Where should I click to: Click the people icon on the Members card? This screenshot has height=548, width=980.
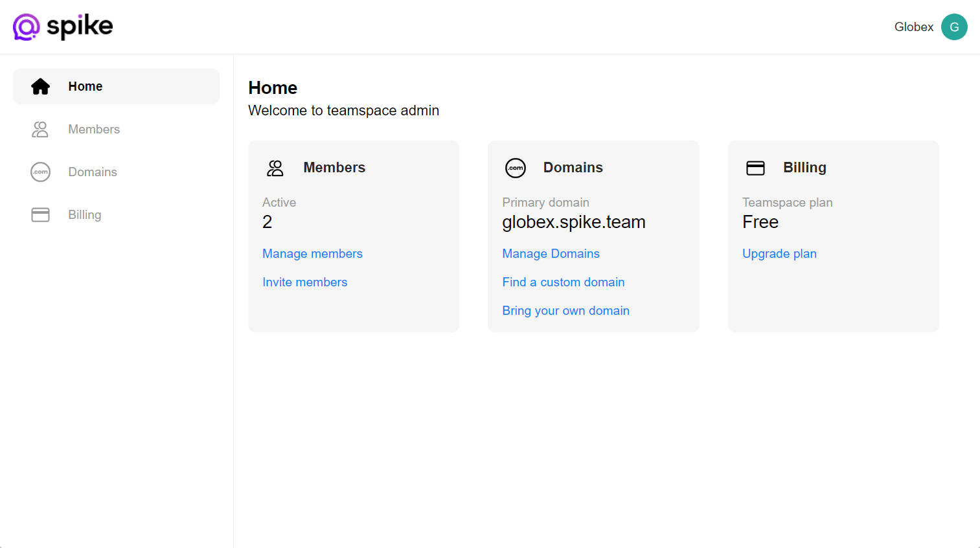pyautogui.click(x=275, y=168)
